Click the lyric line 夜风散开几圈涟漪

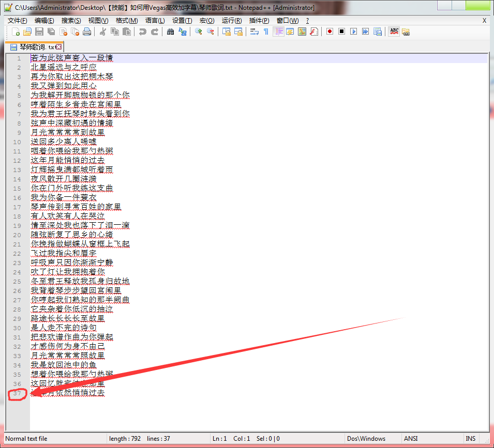(63, 179)
